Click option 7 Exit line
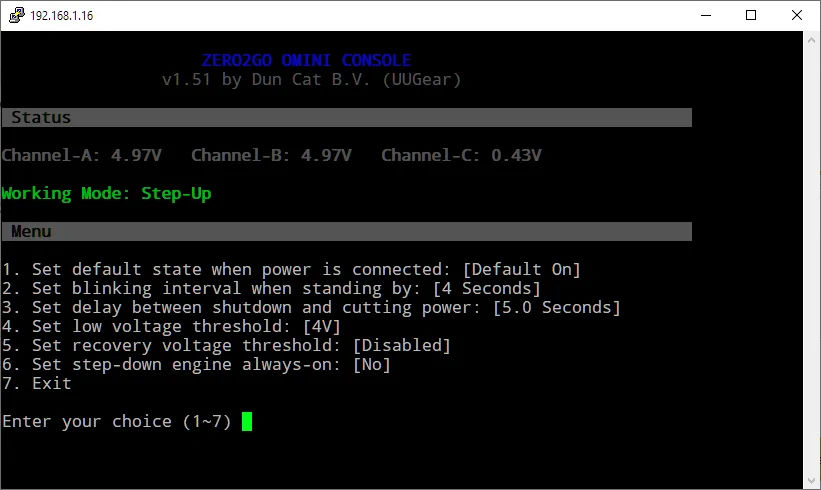Screen dimensions: 821x490 coord(37,384)
